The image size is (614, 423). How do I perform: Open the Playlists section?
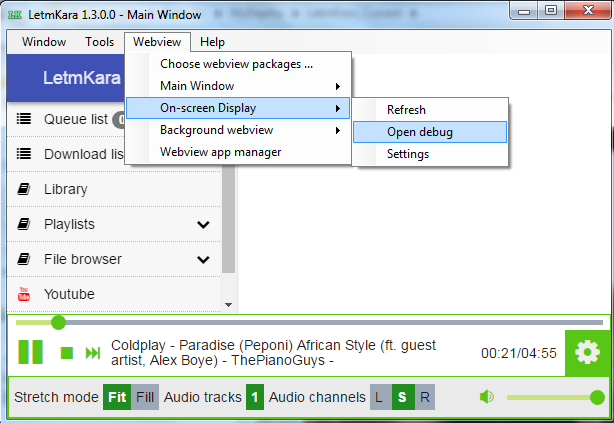[x=114, y=224]
